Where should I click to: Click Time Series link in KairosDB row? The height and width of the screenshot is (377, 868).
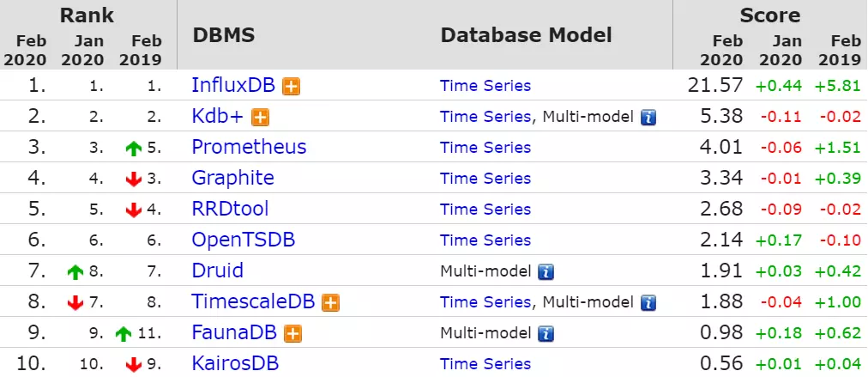pyautogui.click(x=485, y=364)
